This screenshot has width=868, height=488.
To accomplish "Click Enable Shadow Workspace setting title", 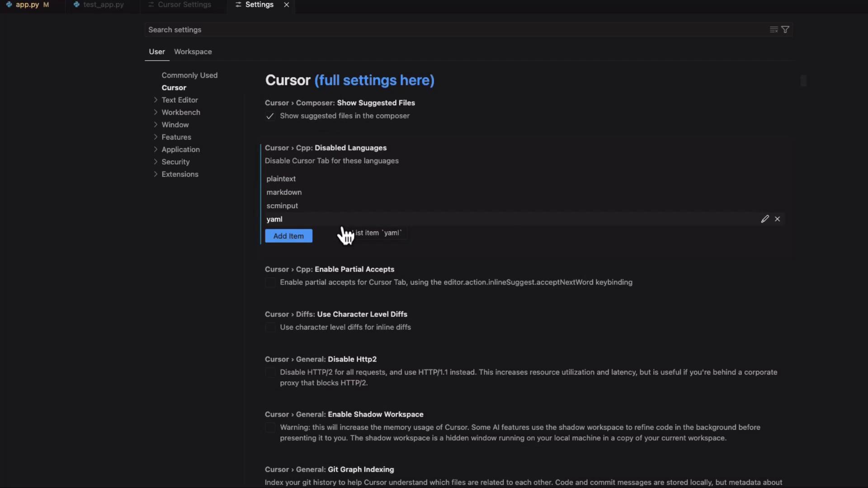I will click(376, 415).
